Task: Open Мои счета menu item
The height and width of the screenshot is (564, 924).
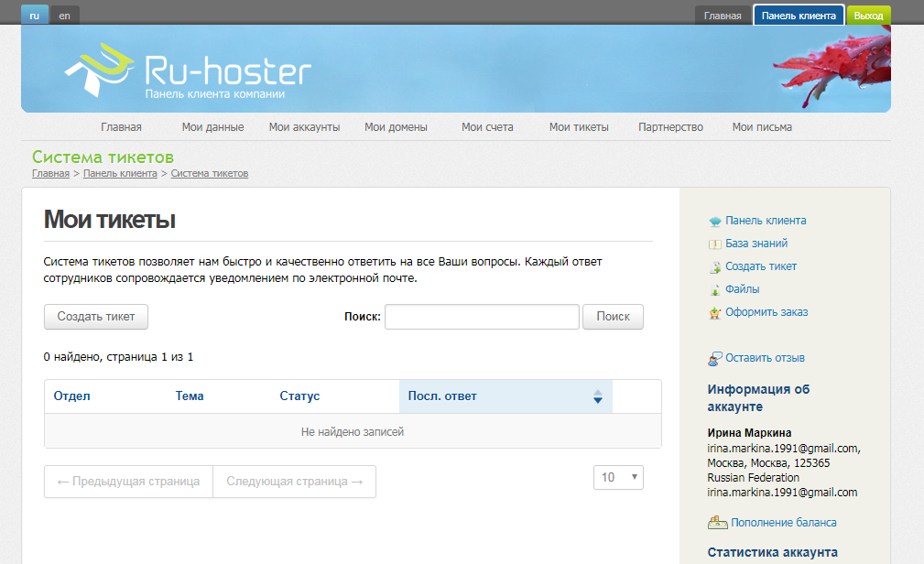Action: (487, 127)
